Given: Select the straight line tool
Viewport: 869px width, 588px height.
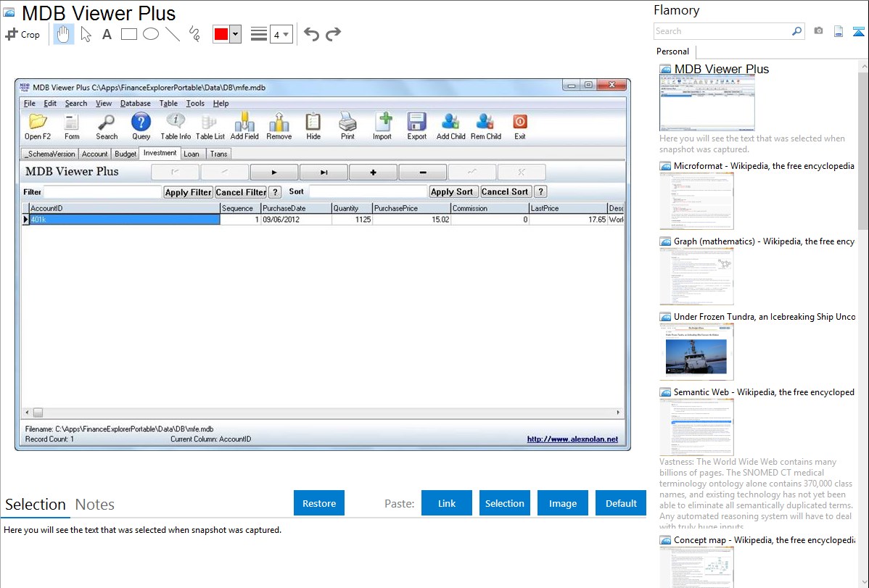Looking at the screenshot, I should tap(173, 34).
